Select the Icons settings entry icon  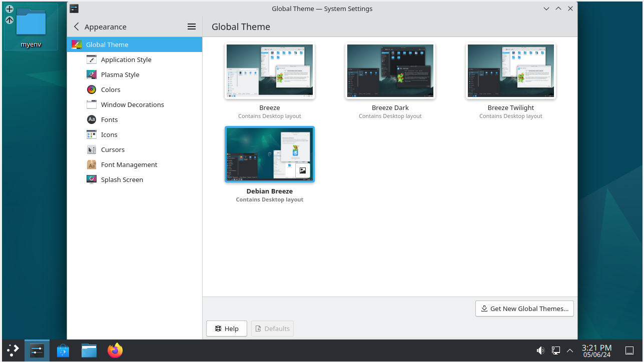coord(91,134)
